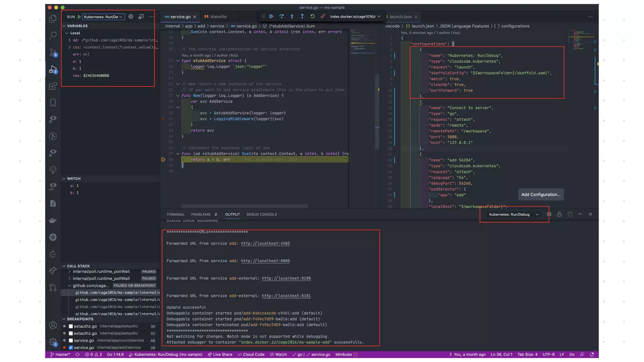
Task: Check service.go line 46 breakpoint
Action: point(71,340)
